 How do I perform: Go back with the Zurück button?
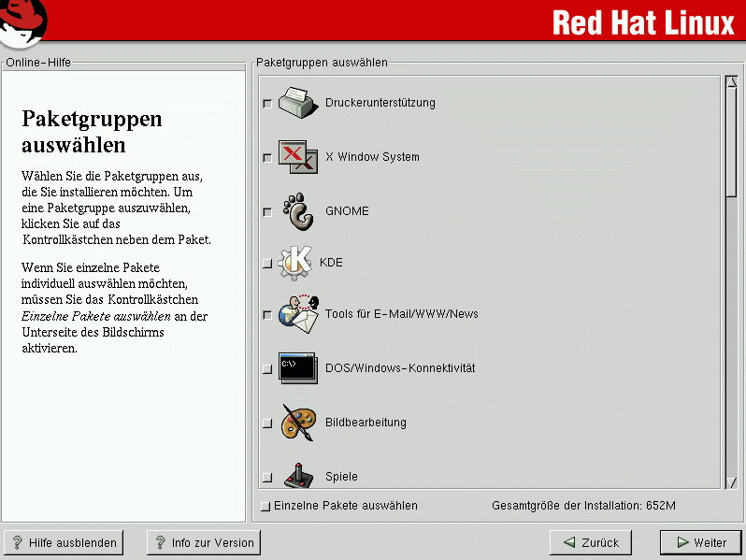click(590, 542)
